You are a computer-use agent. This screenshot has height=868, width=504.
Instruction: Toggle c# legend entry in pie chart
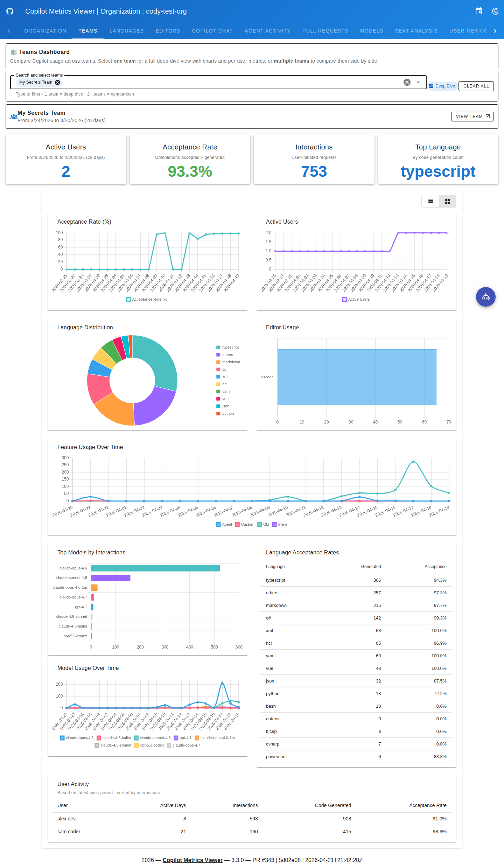pyautogui.click(x=222, y=369)
